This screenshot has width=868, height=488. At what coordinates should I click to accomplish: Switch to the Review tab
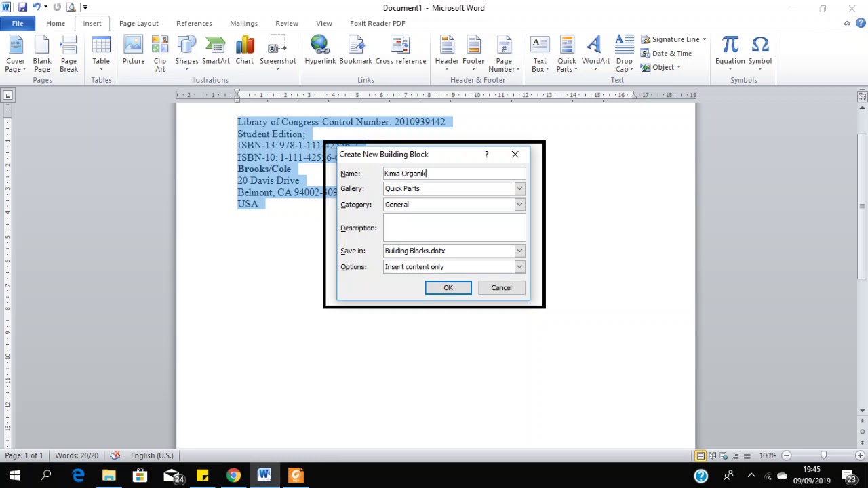[x=287, y=24]
